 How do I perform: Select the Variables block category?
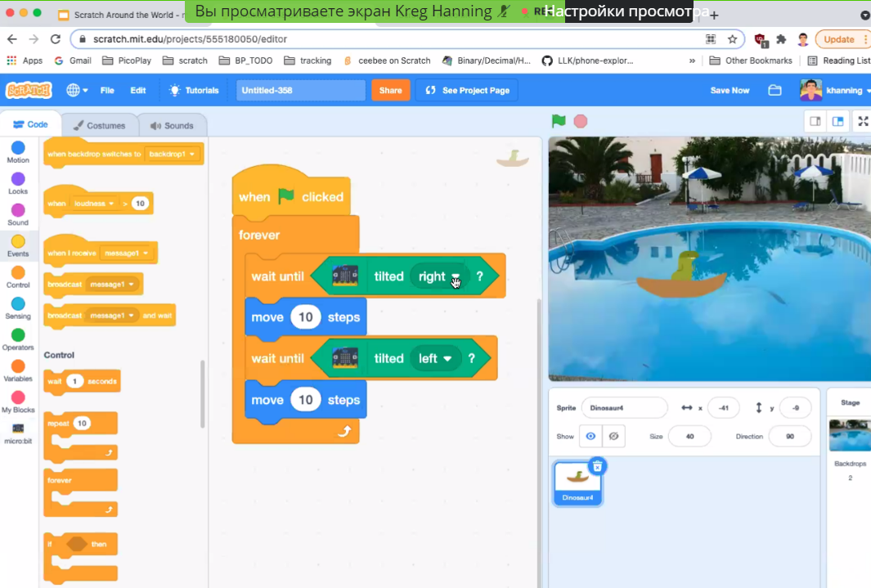18,370
